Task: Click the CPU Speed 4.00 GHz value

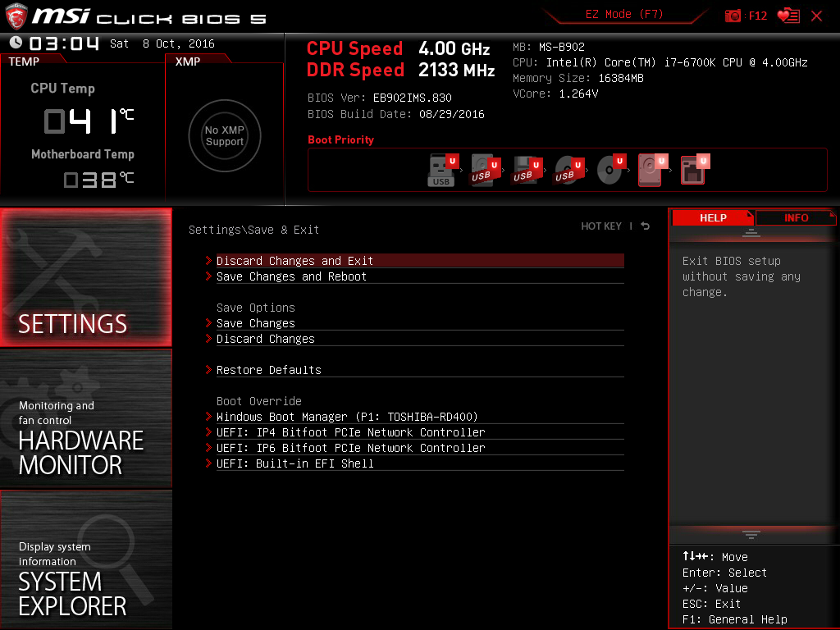Action: pyautogui.click(x=454, y=48)
